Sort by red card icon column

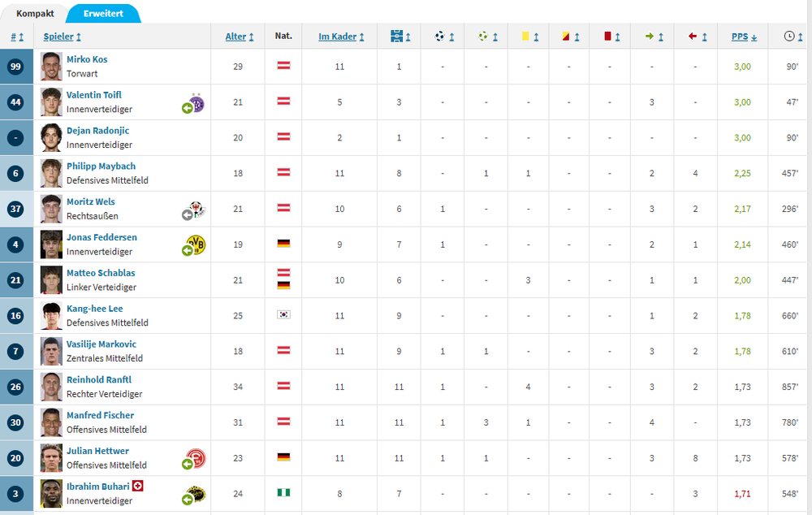coord(611,37)
